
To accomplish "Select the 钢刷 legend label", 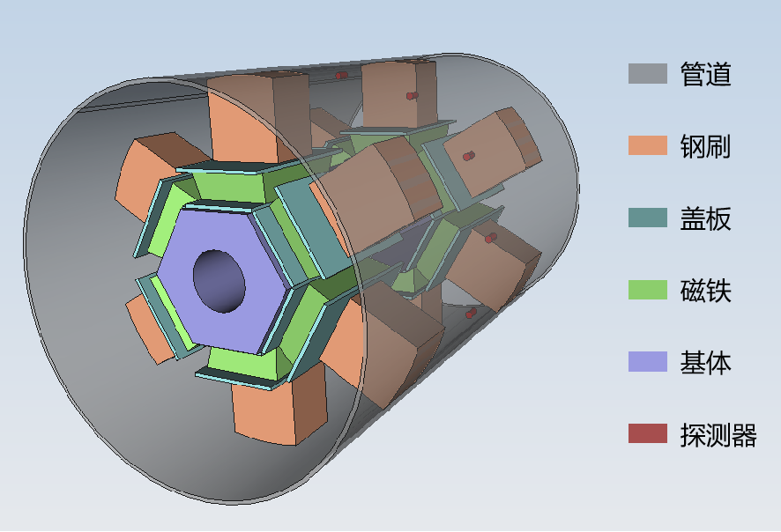I will click(x=706, y=146).
